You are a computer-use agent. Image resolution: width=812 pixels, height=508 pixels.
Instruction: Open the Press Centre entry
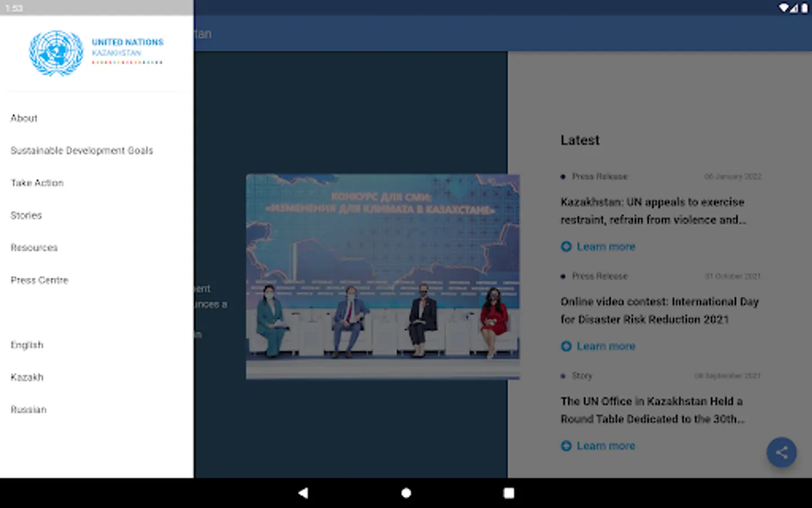39,280
